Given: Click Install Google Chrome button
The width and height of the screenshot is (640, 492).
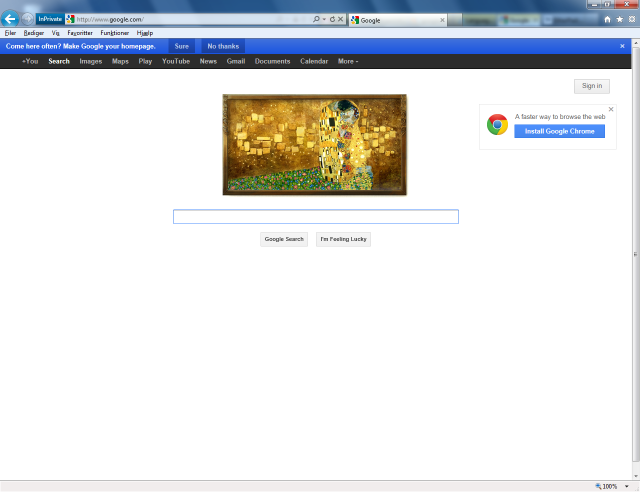Looking at the screenshot, I should [559, 131].
